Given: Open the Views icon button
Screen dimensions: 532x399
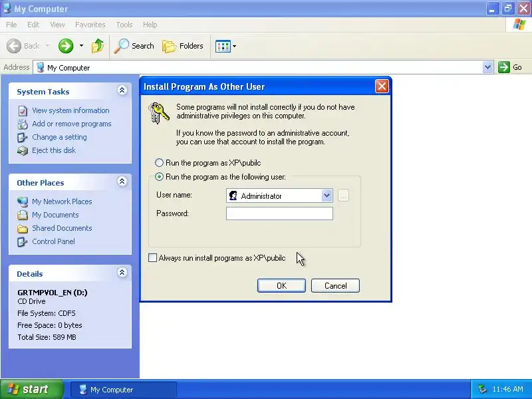Looking at the screenshot, I should coord(223,46).
